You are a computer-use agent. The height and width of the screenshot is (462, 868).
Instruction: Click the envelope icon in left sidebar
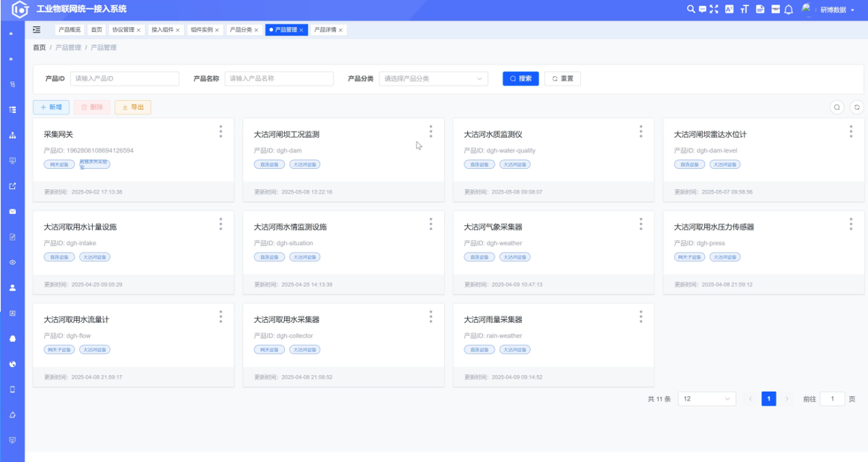pyautogui.click(x=12, y=212)
